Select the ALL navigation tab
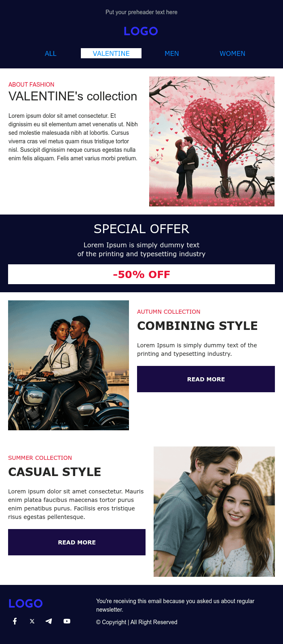The width and height of the screenshot is (283, 644). pos(51,53)
